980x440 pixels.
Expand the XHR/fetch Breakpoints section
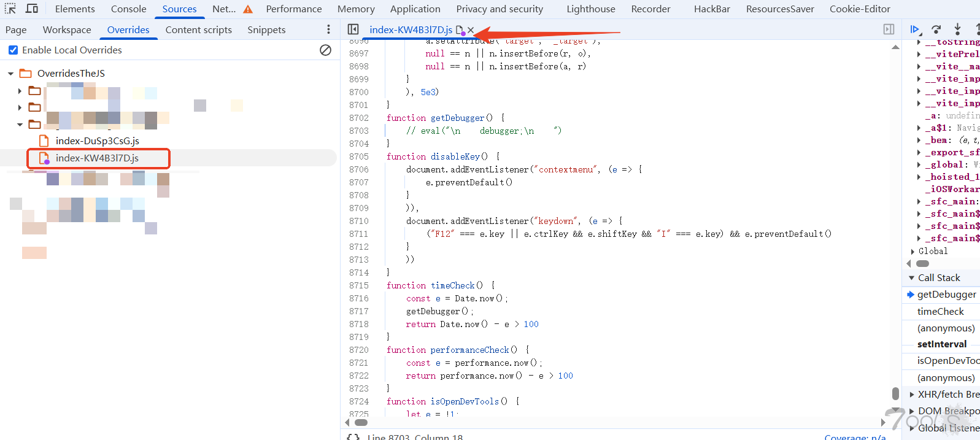[x=911, y=395]
